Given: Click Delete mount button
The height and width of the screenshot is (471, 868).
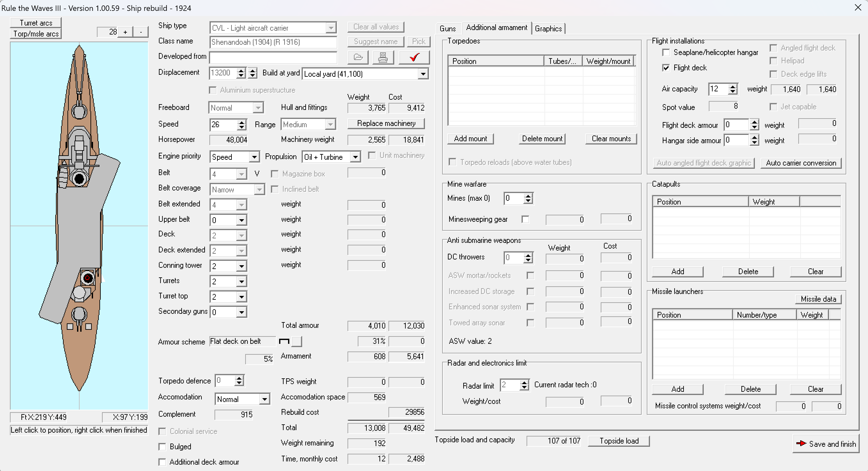Looking at the screenshot, I should (542, 139).
